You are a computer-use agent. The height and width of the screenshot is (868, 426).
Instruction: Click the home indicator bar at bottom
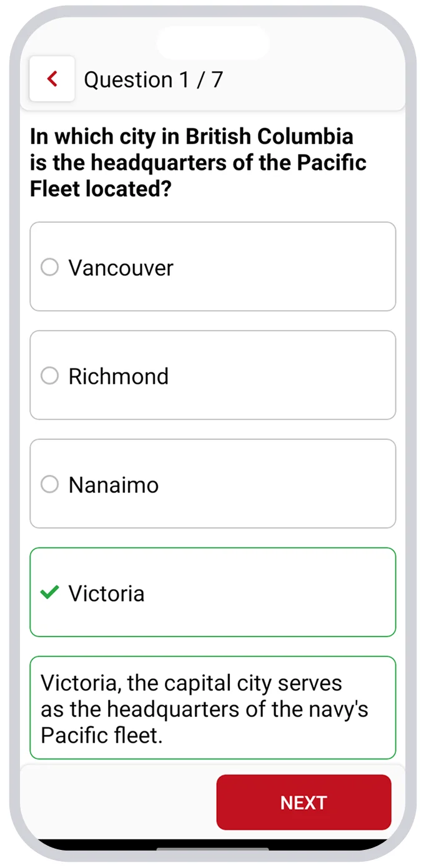point(212,849)
